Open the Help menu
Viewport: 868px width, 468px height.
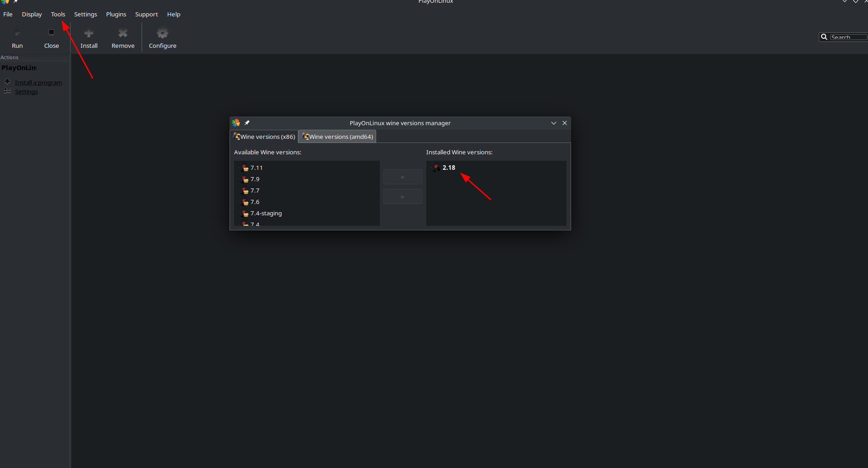click(174, 14)
